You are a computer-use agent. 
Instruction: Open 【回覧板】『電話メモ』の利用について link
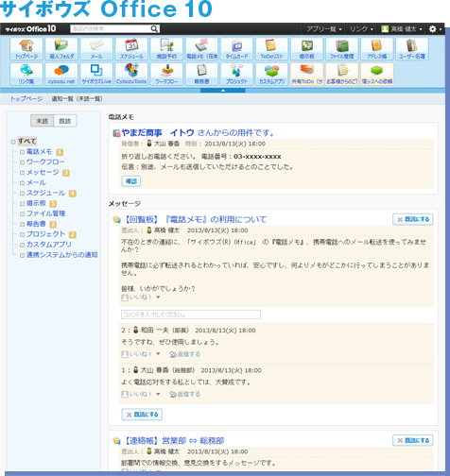click(x=194, y=219)
